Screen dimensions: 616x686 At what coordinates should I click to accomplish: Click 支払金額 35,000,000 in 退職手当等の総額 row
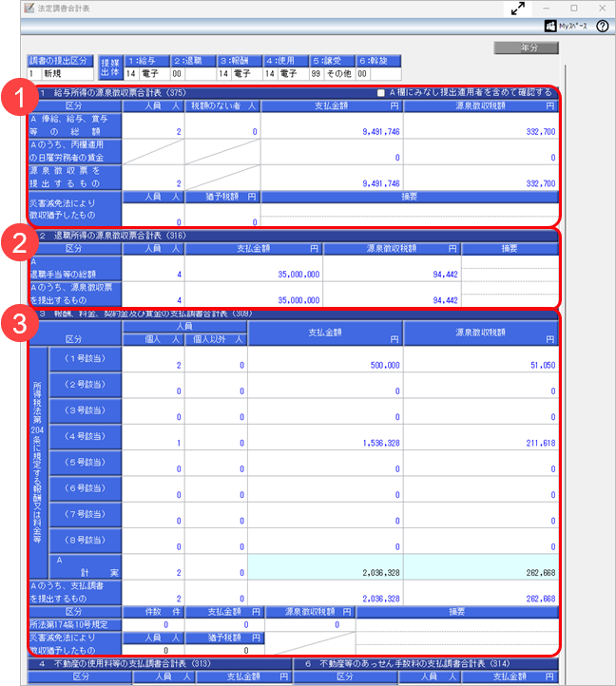[254, 268]
